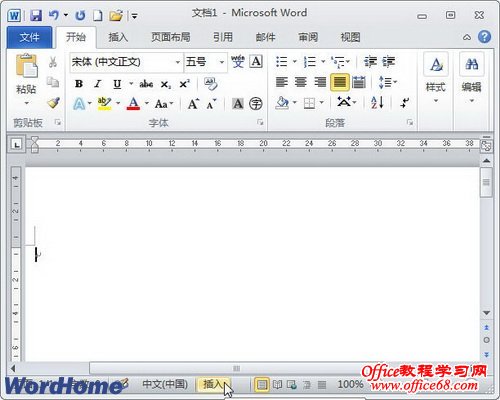Open the 字体 dialog launcher
The width and height of the screenshot is (500, 400).
260,123
